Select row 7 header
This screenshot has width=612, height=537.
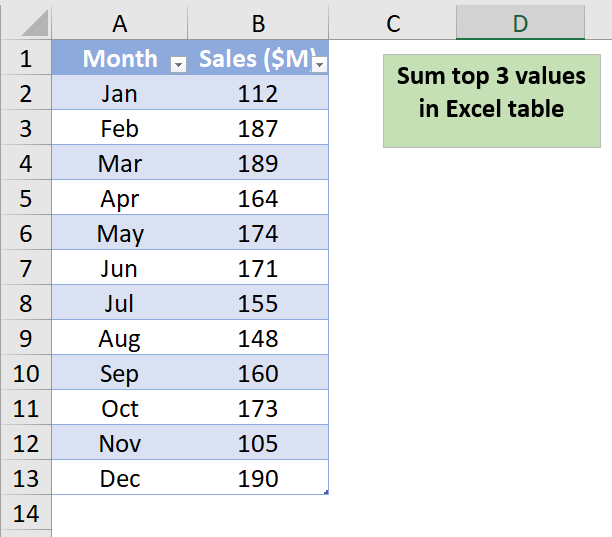26,268
